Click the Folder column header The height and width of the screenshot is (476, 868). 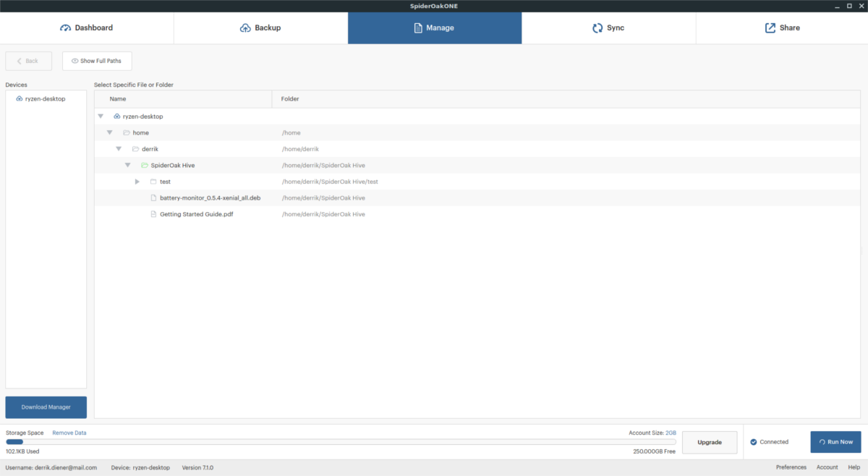click(x=566, y=99)
